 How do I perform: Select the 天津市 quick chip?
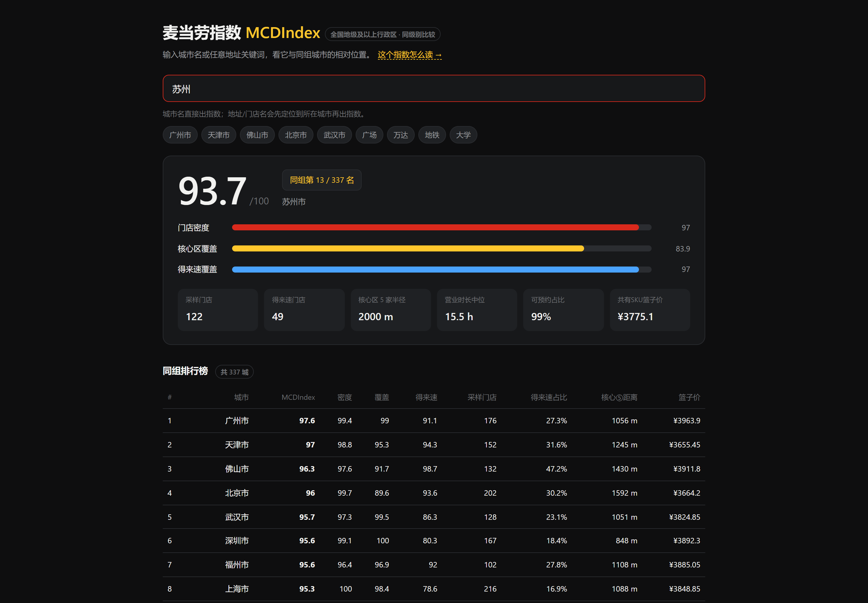click(x=219, y=135)
